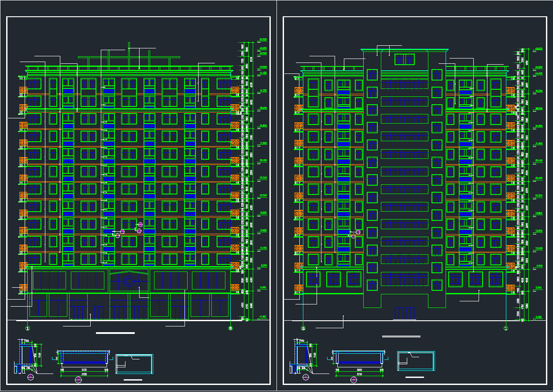Click grid axis bubble 1 under left elevation
Image resolution: width=553 pixels, height=392 pixels.
click(x=28, y=328)
